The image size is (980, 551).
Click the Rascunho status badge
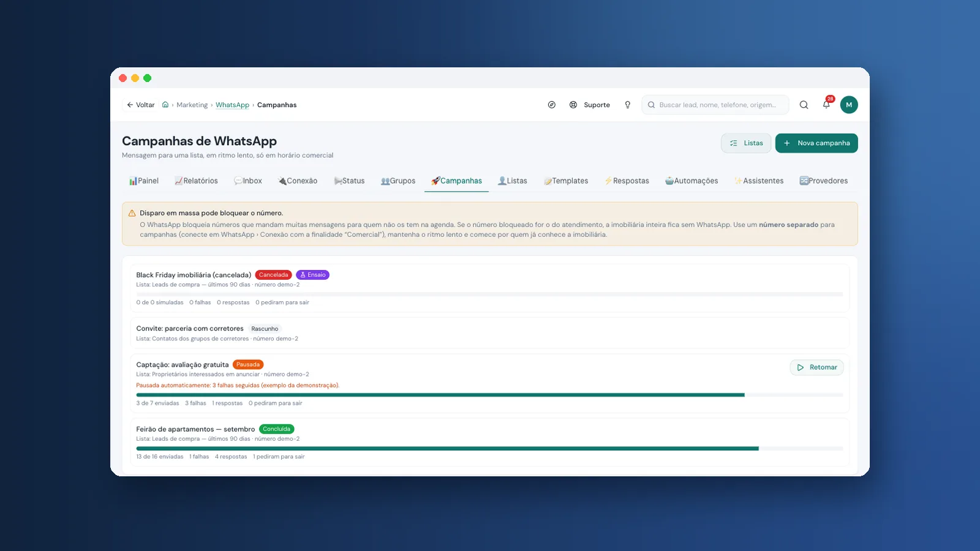[x=265, y=329]
